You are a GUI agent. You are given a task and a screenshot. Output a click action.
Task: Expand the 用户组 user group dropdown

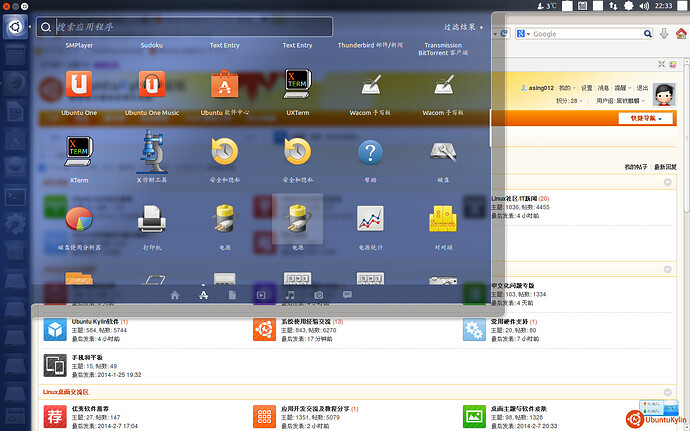click(x=620, y=101)
